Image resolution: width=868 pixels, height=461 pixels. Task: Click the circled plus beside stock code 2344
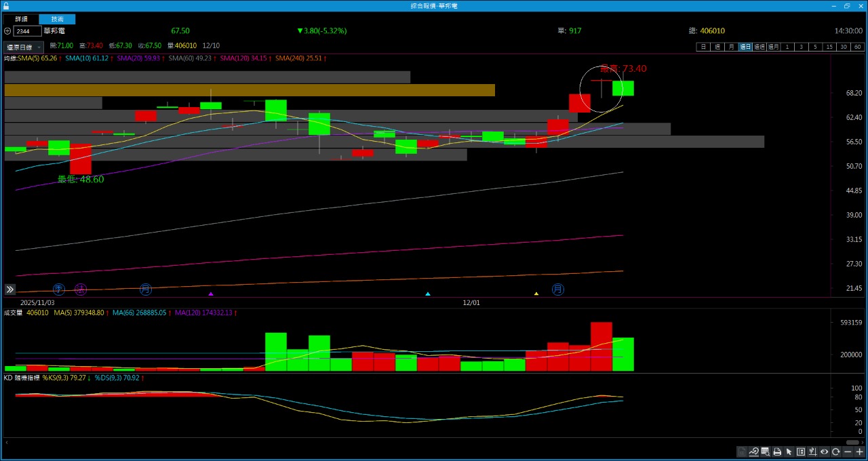[7, 31]
